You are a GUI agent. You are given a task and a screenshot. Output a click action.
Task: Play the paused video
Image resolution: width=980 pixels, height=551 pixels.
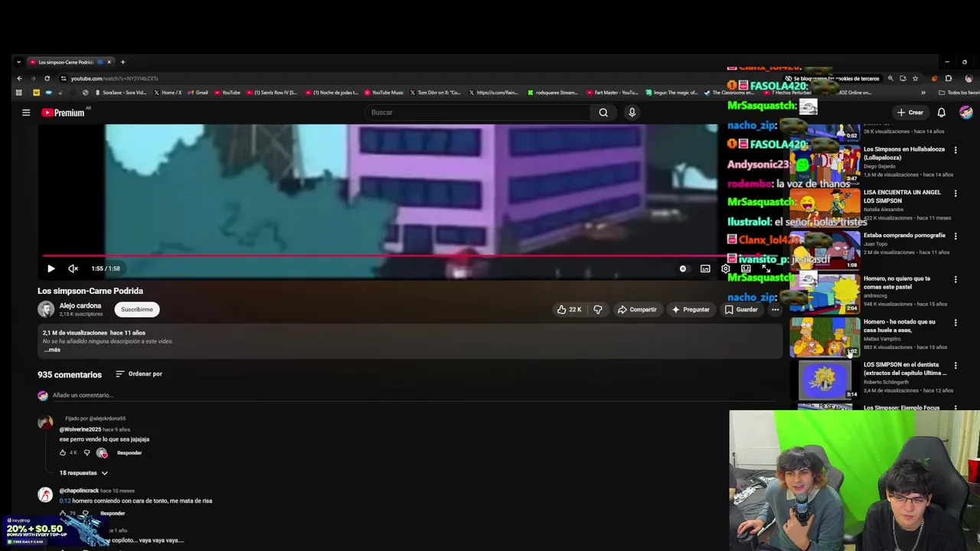point(51,269)
